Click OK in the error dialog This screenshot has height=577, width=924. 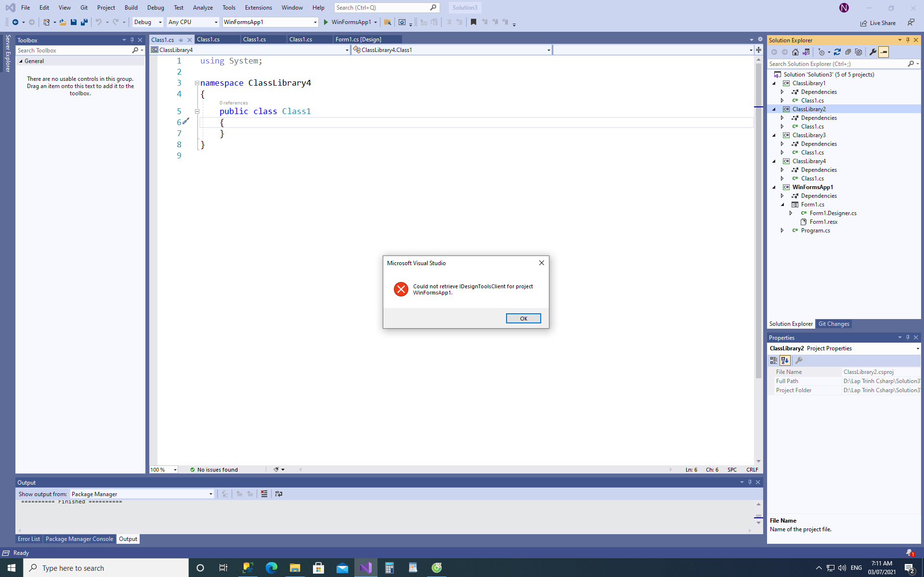click(523, 318)
